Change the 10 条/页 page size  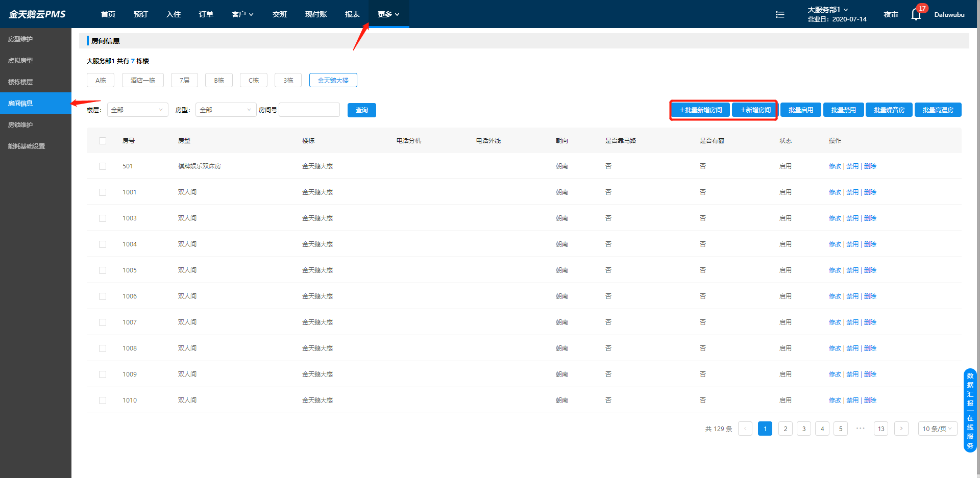(x=937, y=429)
